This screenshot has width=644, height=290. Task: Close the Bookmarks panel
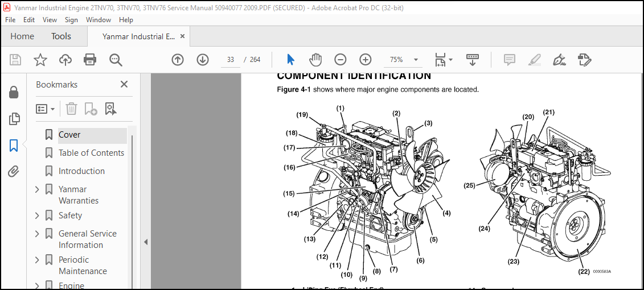pos(124,85)
